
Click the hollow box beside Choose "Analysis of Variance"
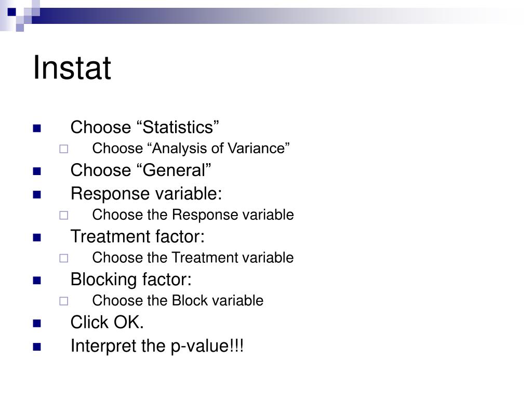pyautogui.click(x=64, y=149)
